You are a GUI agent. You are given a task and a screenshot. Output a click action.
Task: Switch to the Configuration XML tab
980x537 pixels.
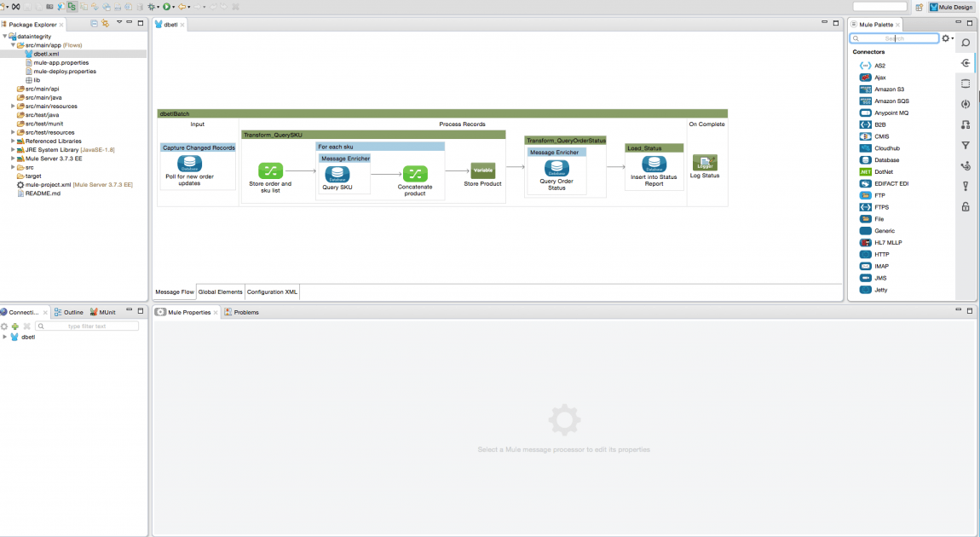click(271, 292)
